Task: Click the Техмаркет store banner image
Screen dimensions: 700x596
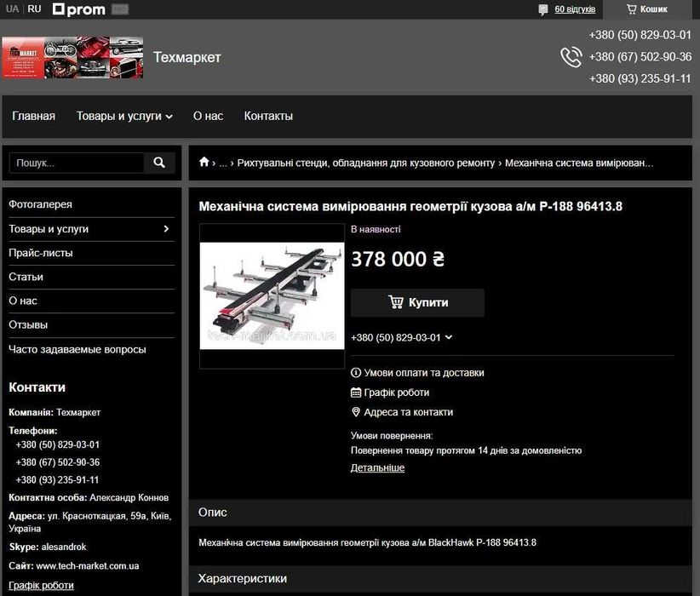Action: point(72,58)
